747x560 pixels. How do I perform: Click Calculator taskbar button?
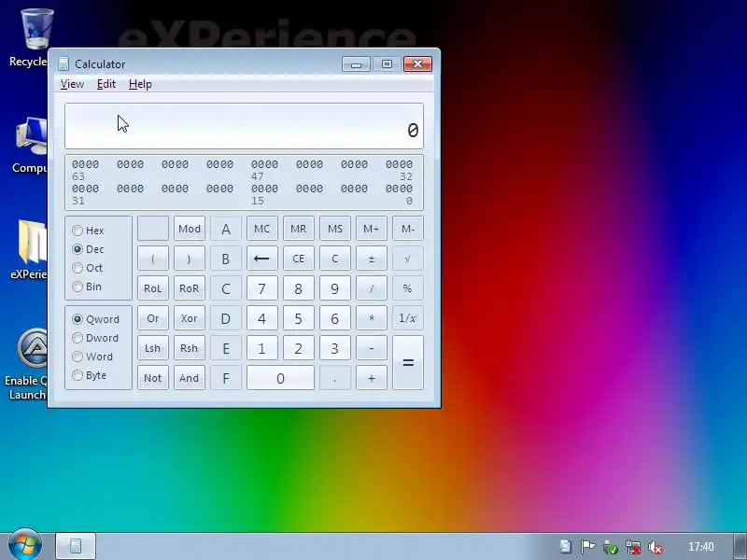[76, 546]
